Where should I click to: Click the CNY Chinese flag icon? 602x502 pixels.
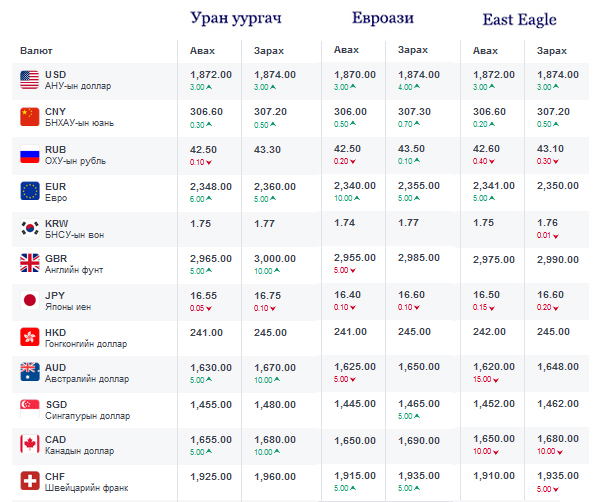[x=29, y=117]
